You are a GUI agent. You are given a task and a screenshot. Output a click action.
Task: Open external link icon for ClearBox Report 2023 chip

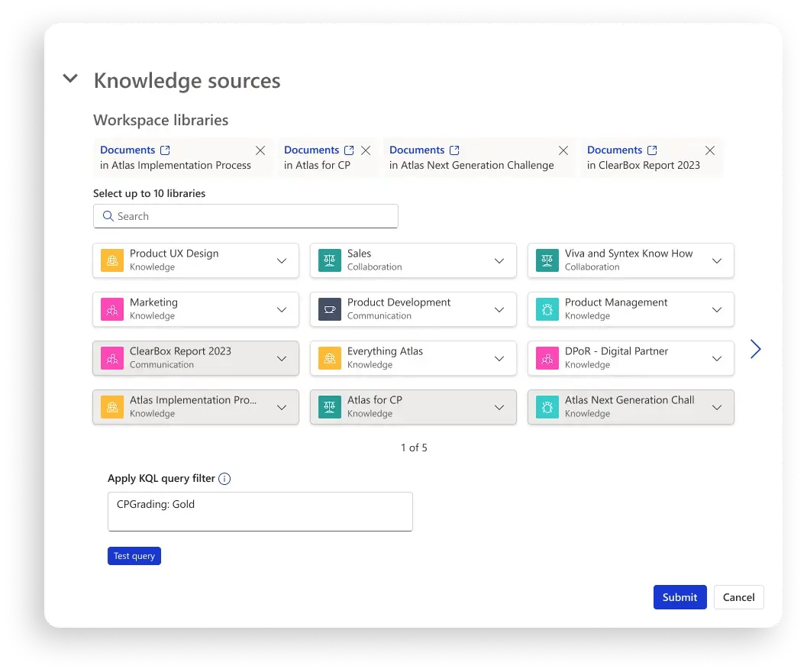[652, 150]
